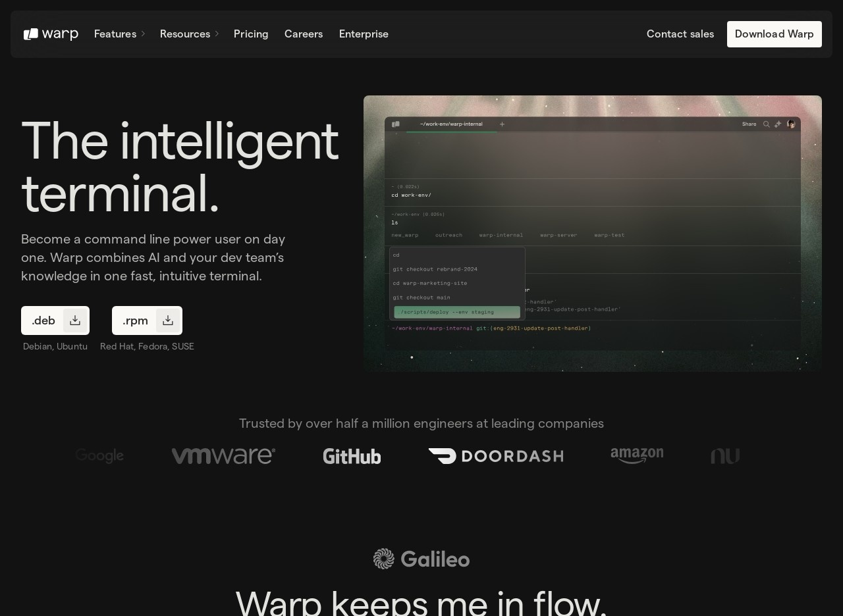Viewport: 843px width, 616px height.
Task: Click the Nu logo
Action: coord(725,456)
